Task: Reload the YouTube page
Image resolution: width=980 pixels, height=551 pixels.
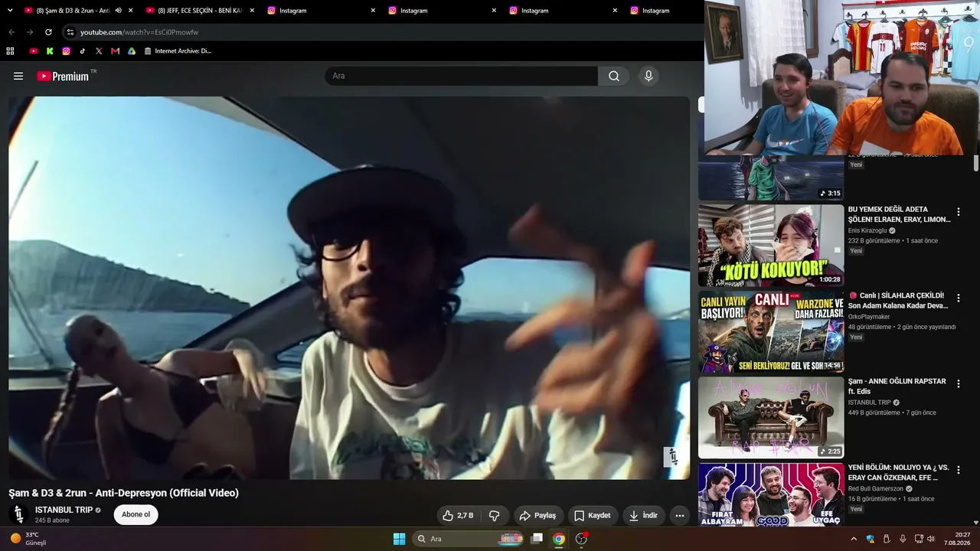Action: coord(48,32)
